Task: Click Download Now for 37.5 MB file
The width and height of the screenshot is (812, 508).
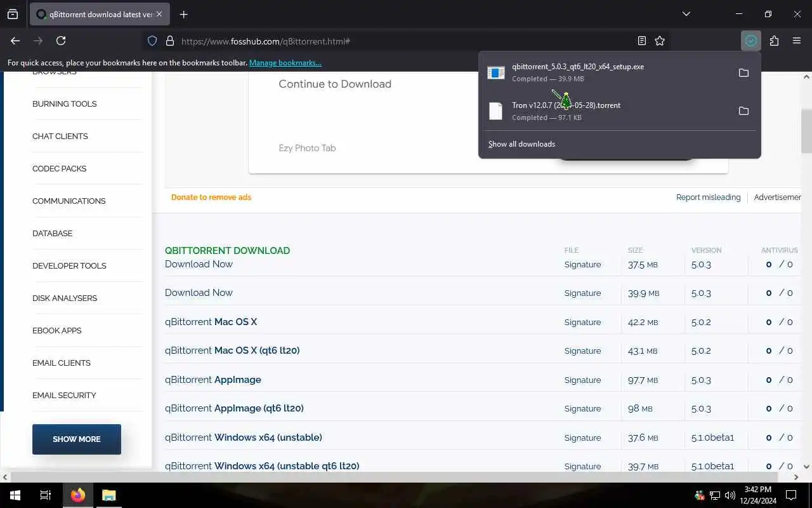Action: click(199, 264)
